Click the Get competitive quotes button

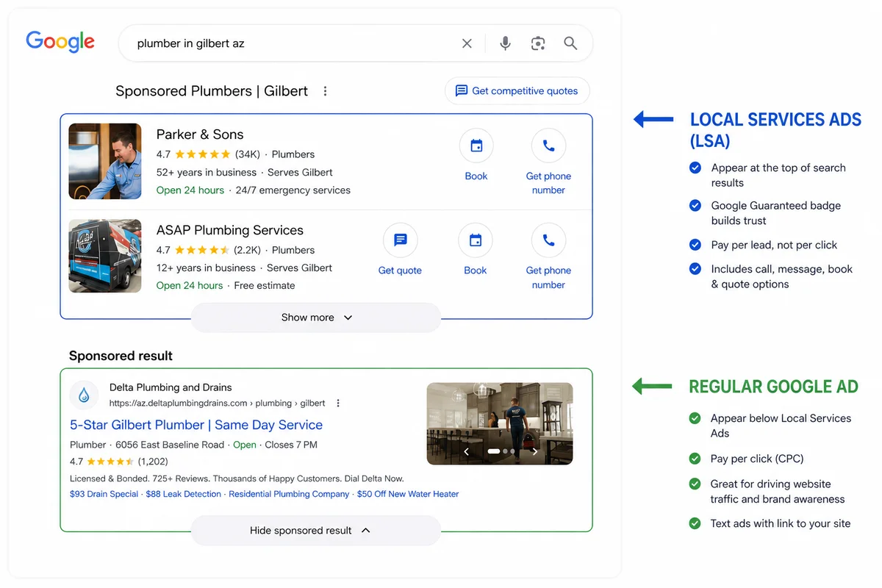[517, 91]
